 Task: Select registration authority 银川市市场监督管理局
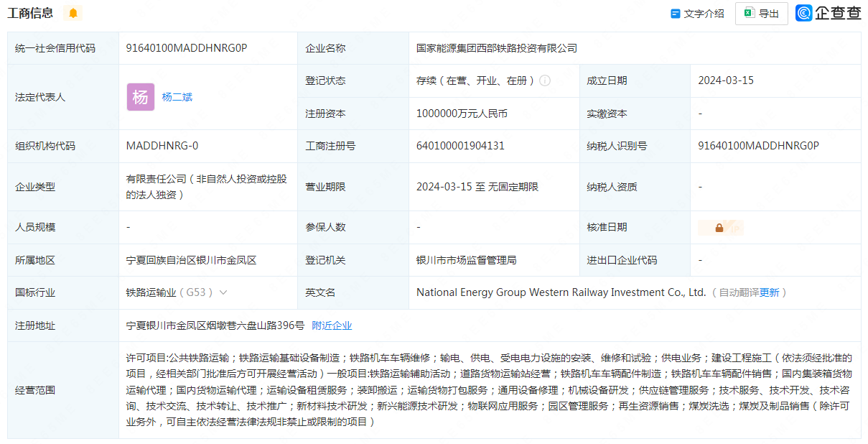[x=467, y=260]
